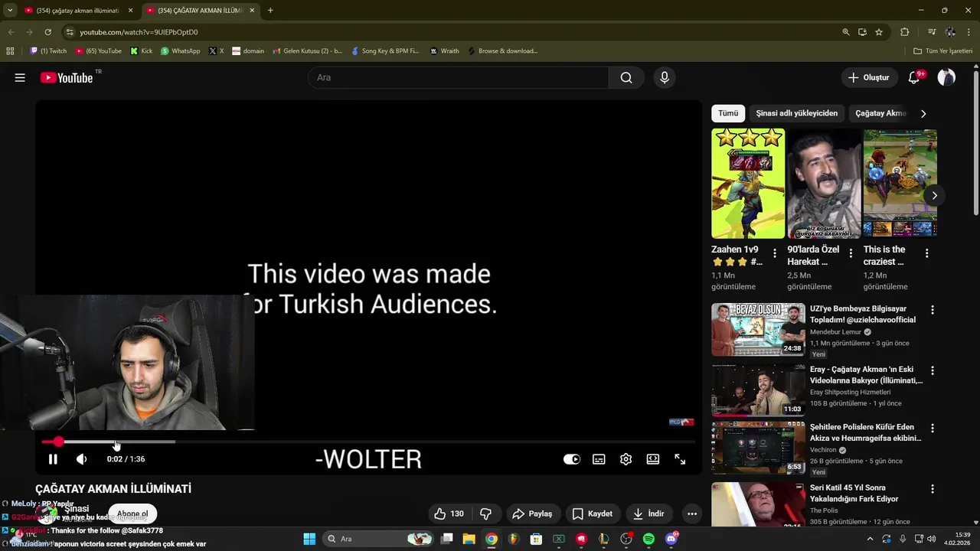Select Şinasi adlı yükleyiciden chip
Viewport: 980px width, 551px height.
pos(796,113)
